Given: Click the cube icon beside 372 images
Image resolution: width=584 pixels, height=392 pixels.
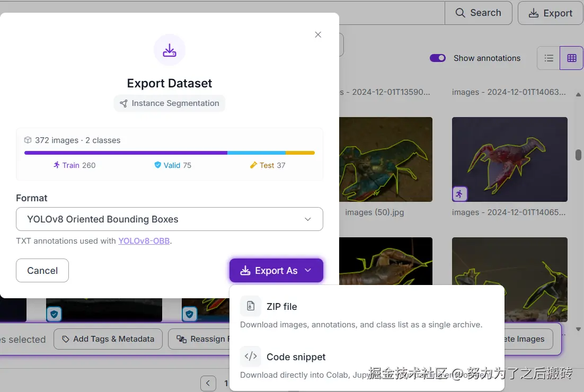Looking at the screenshot, I should click(28, 140).
